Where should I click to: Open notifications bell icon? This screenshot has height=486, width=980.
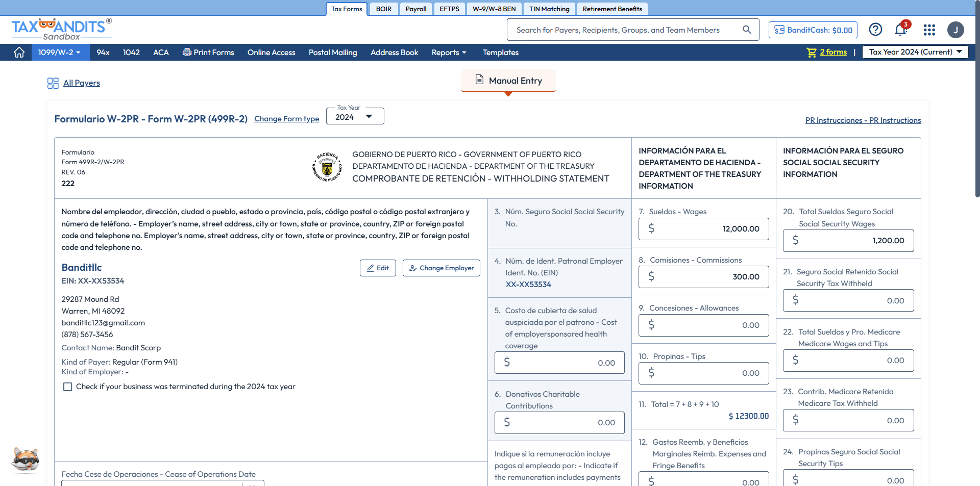[x=900, y=30]
